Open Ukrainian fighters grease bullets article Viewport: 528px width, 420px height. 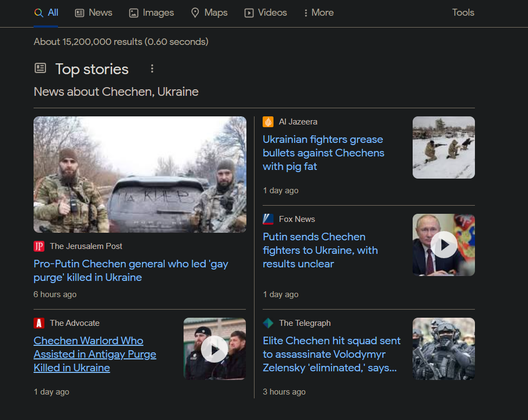(323, 153)
